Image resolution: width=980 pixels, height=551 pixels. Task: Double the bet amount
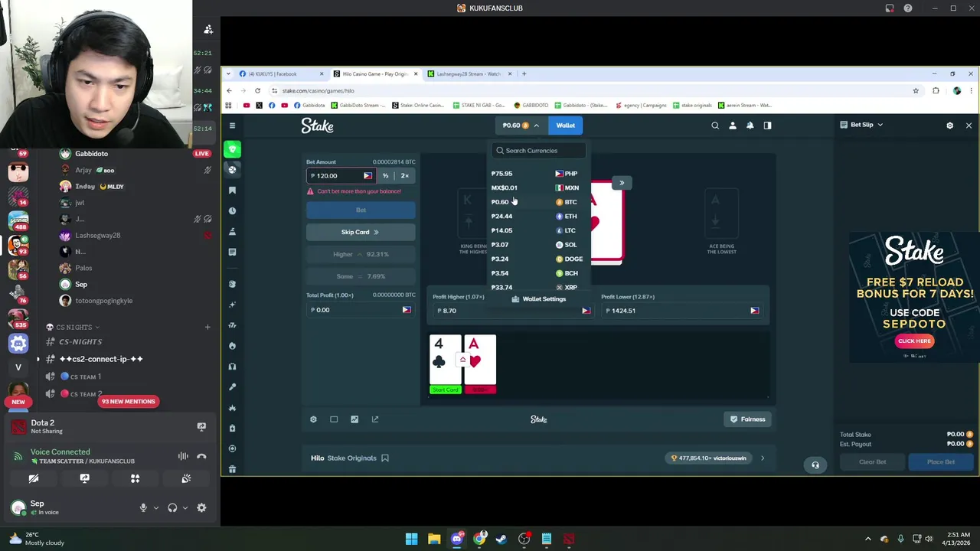[405, 176]
